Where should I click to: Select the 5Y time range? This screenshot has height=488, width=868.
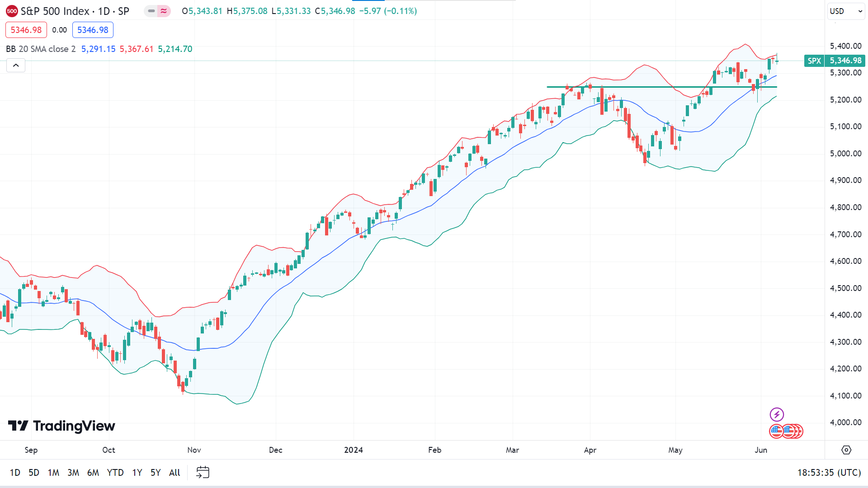click(x=156, y=473)
